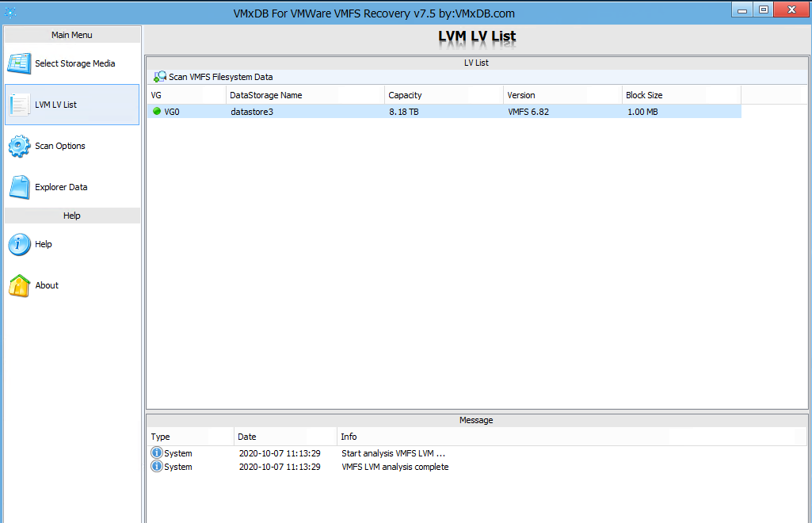Click the 8.18 TB capacity cell
The width and height of the screenshot is (812, 523).
click(403, 111)
